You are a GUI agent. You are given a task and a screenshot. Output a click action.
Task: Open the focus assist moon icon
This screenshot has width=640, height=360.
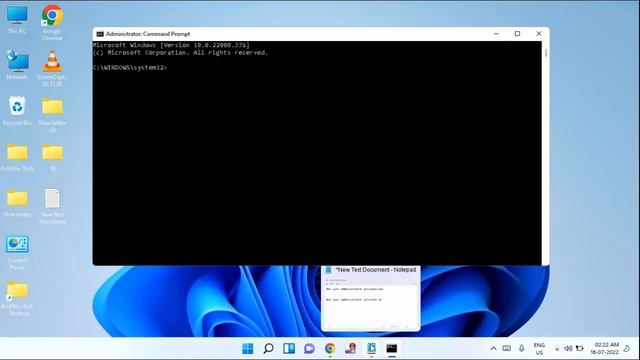pyautogui.click(x=627, y=349)
